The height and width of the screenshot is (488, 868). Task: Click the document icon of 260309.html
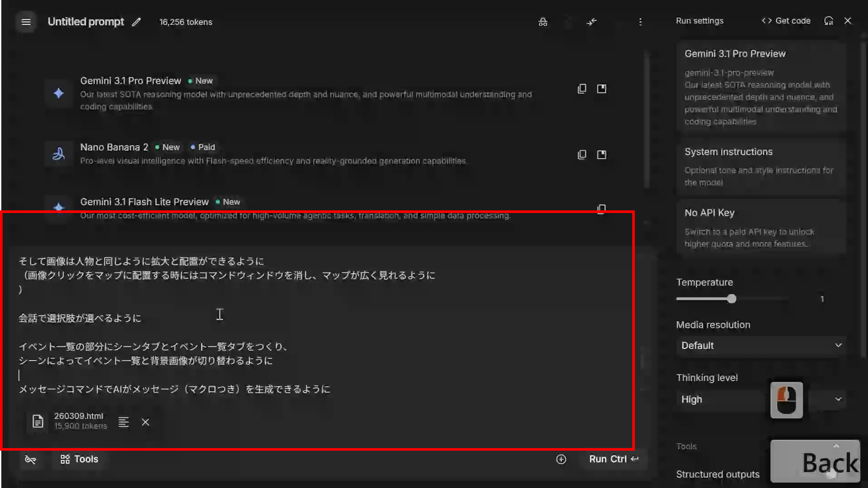tap(38, 421)
